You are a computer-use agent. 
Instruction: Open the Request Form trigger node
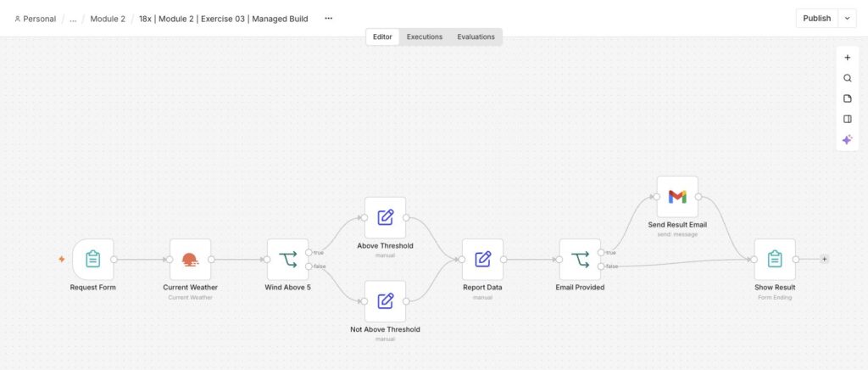93,259
